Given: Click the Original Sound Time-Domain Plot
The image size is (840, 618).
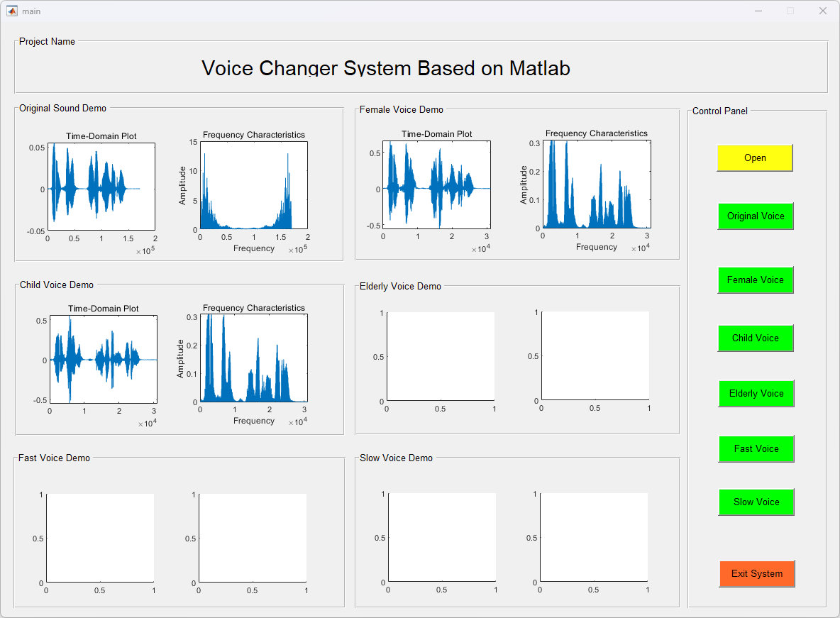Looking at the screenshot, I should coord(101,187).
